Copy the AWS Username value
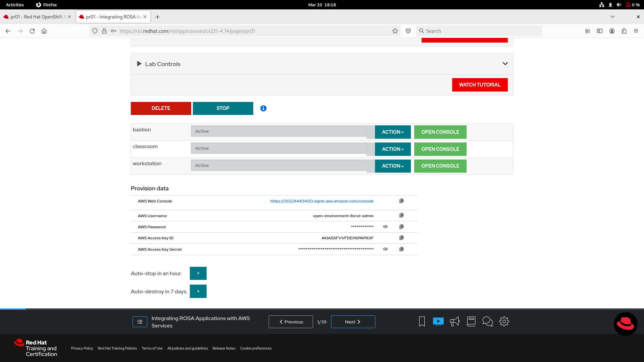Viewport: 644px width, 362px height. pos(401,215)
